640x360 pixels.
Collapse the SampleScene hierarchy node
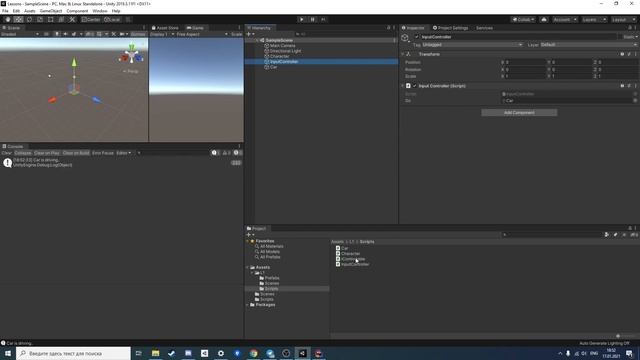click(257, 40)
